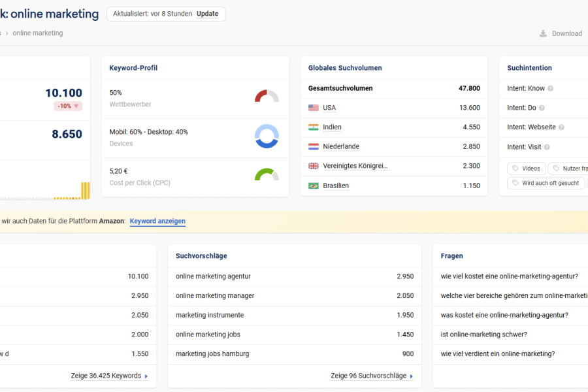
Task: Click the 8.650 figure
Action: click(67, 135)
